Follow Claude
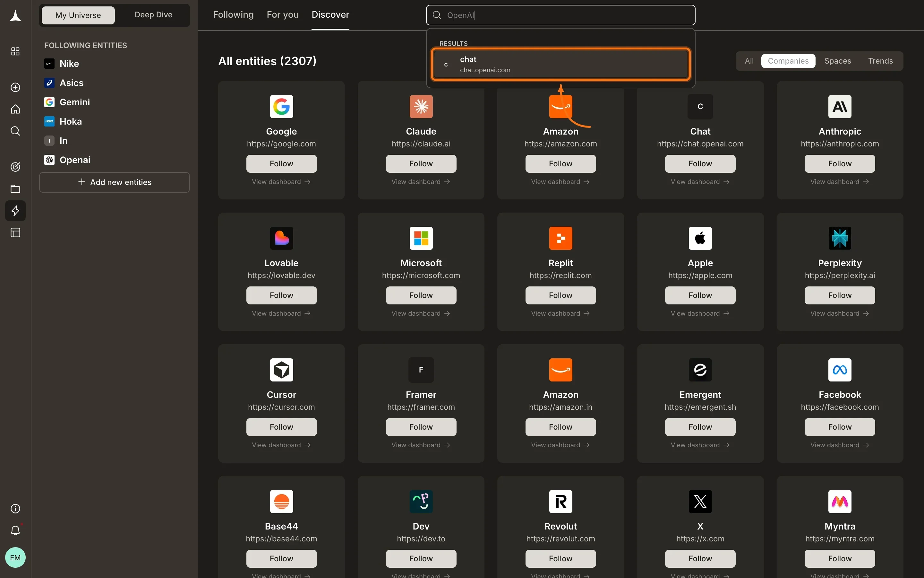 click(421, 164)
